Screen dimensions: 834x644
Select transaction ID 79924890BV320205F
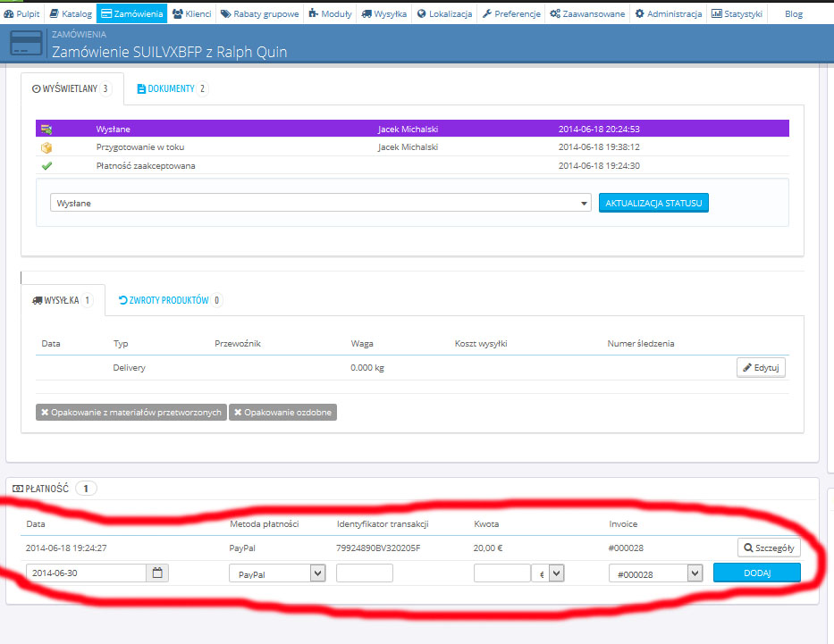click(378, 548)
